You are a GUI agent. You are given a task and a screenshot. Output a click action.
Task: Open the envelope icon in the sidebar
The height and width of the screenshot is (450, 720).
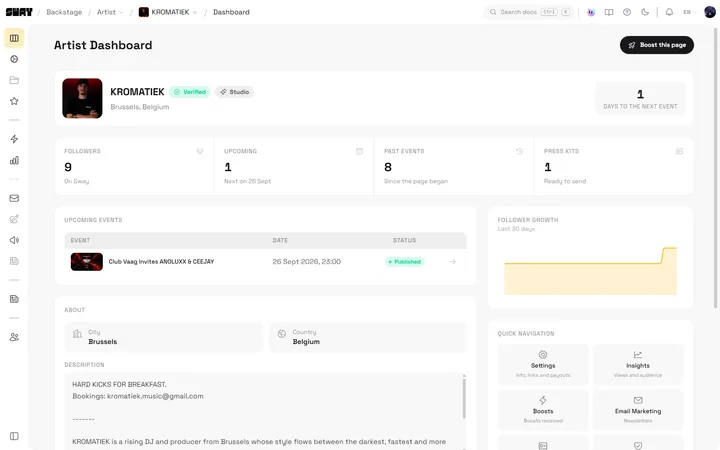(x=14, y=198)
